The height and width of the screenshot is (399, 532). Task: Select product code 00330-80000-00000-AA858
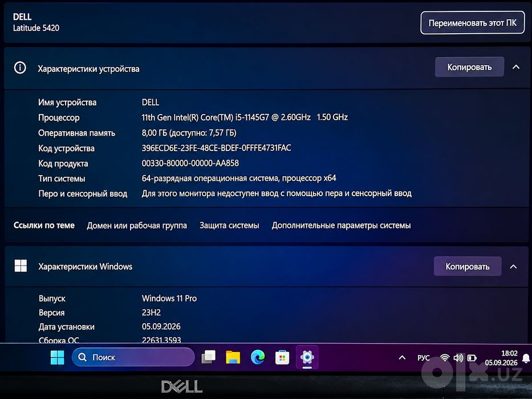coord(190,163)
